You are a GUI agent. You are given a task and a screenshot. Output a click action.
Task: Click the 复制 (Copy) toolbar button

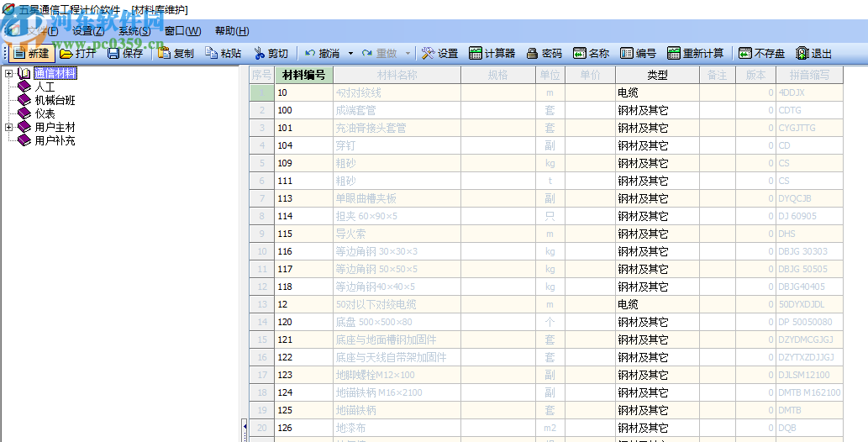[x=176, y=53]
